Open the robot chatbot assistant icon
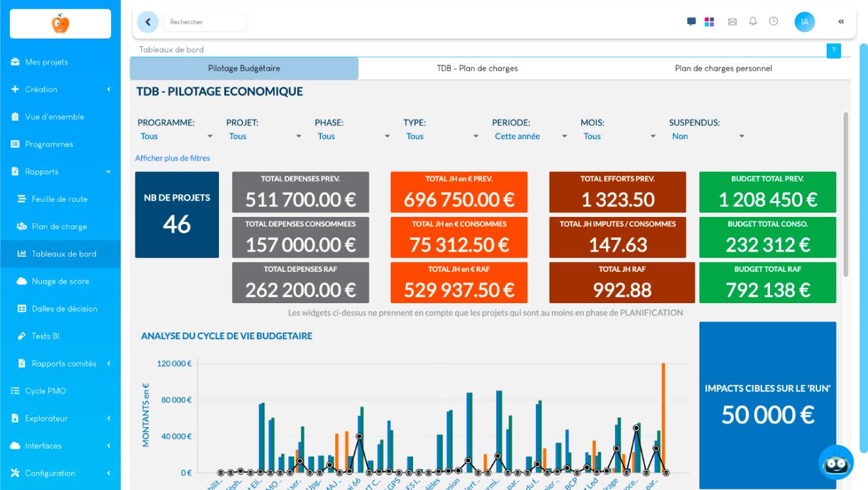Viewport: 868px width, 490px height. click(x=836, y=463)
